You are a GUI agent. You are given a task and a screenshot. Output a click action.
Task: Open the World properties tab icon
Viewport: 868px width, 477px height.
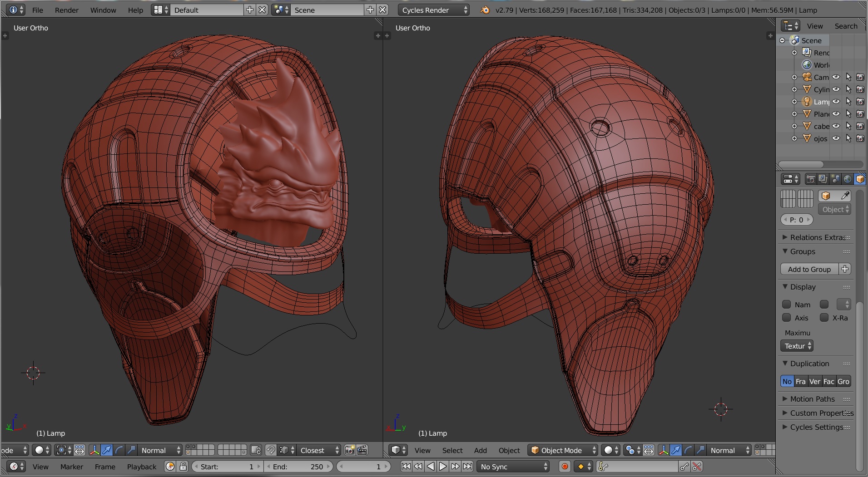848,179
